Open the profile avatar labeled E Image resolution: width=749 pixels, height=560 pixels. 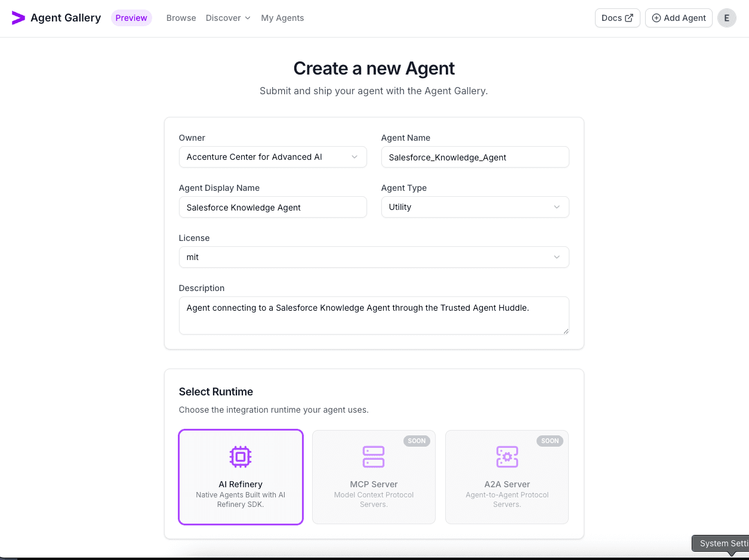[x=726, y=18]
